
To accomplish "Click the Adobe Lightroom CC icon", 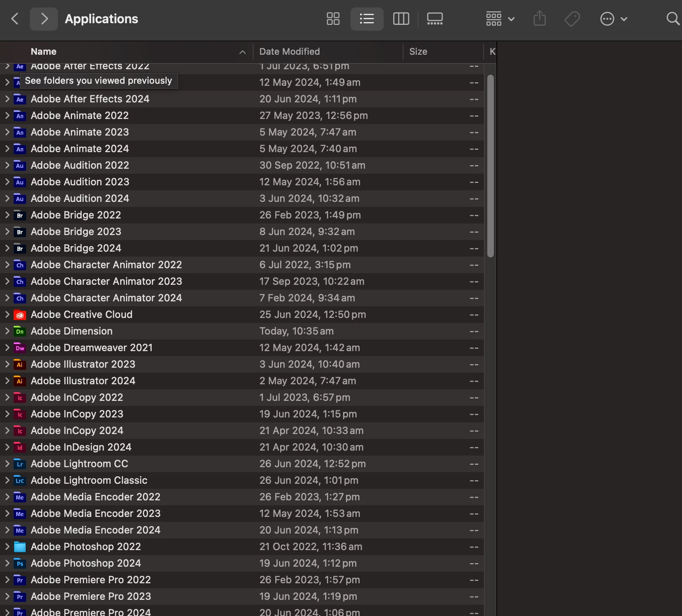I will 20,464.
